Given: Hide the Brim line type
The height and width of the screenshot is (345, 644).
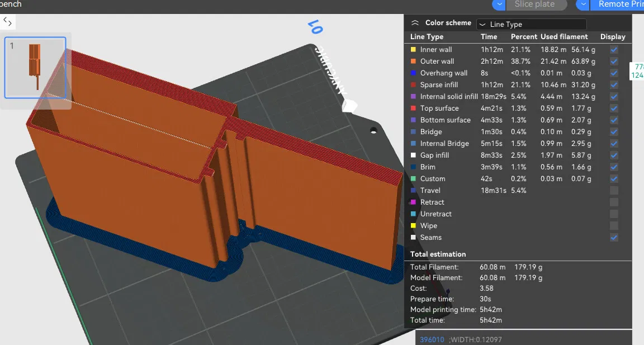Looking at the screenshot, I should (613, 167).
